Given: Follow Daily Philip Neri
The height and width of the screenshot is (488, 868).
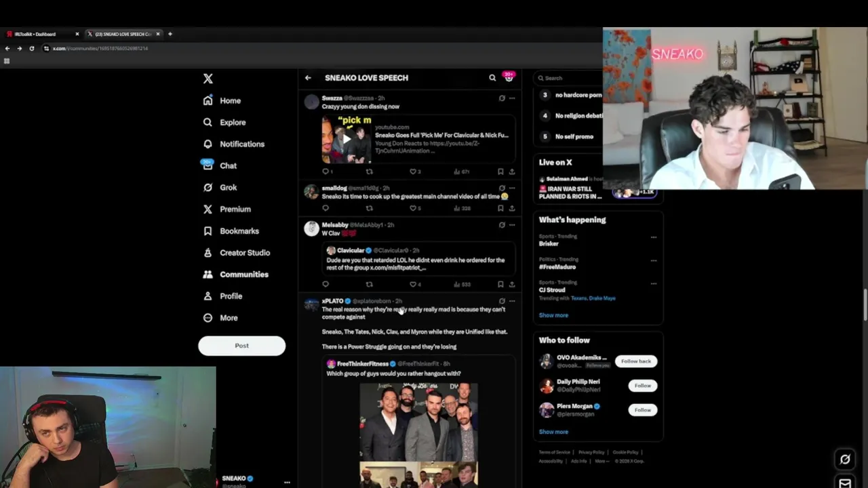Looking at the screenshot, I should point(642,386).
